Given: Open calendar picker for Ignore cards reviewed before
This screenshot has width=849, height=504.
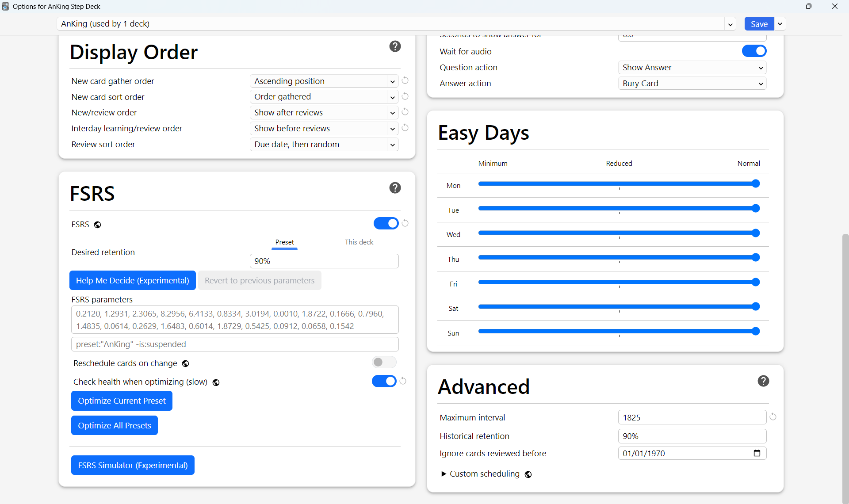Looking at the screenshot, I should (x=757, y=453).
